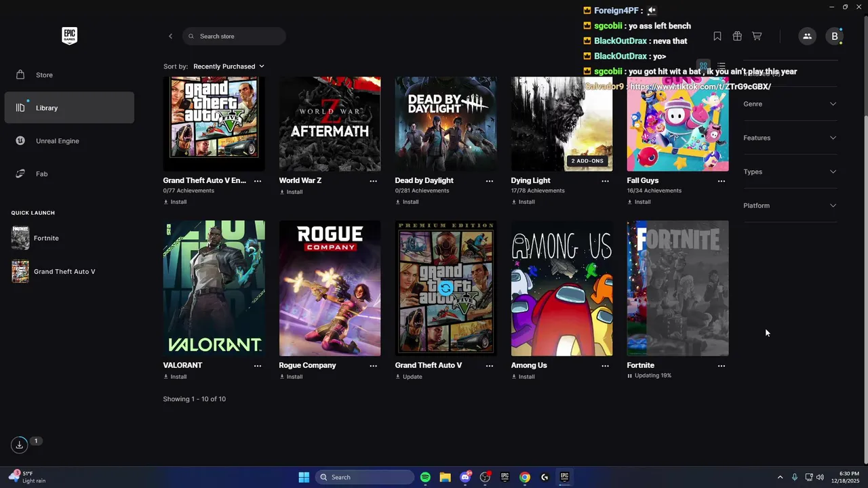Open the gift box icon

coord(737,36)
